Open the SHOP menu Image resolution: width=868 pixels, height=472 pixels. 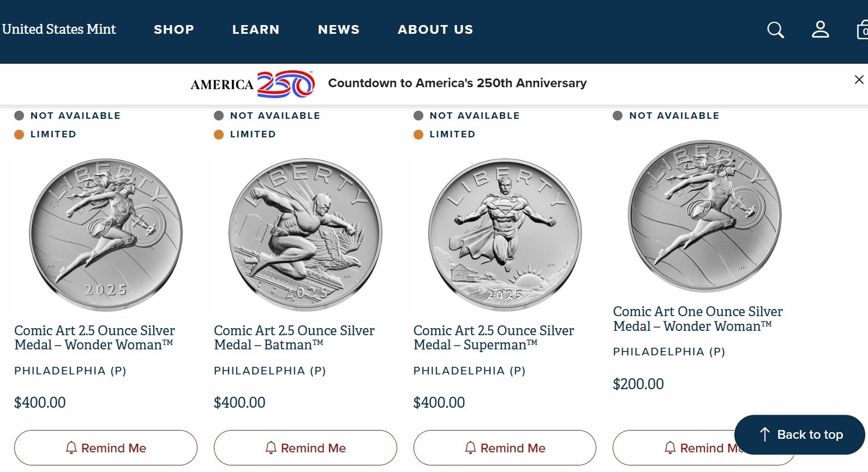[174, 29]
